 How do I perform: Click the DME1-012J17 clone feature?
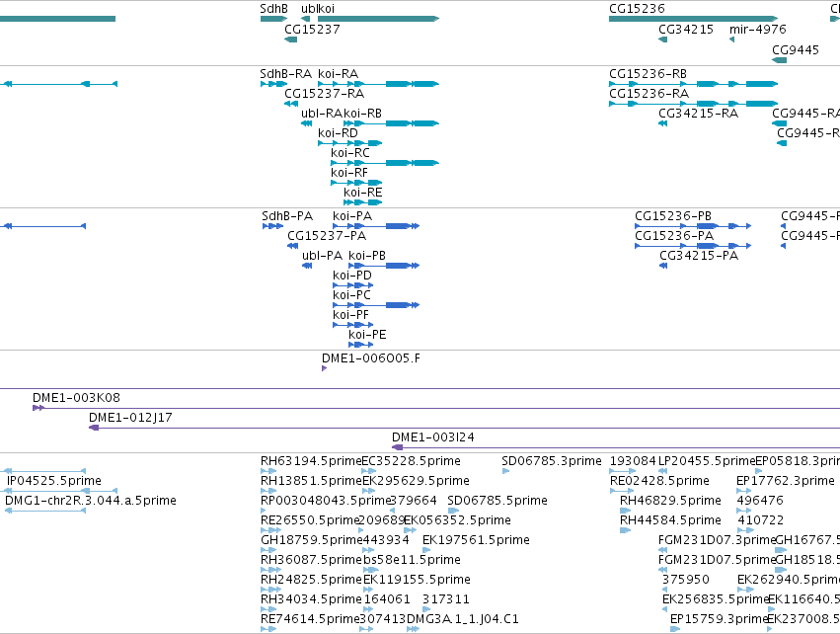coord(465,429)
